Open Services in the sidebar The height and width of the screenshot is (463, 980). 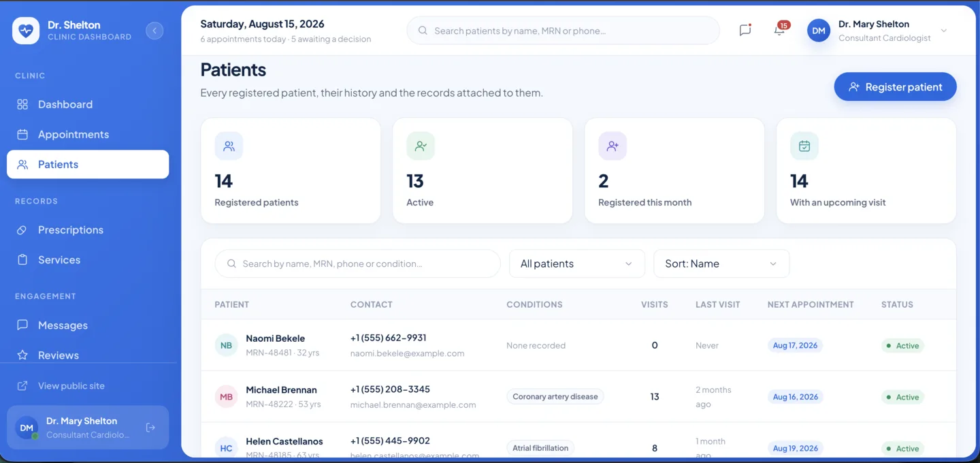tap(88, 259)
